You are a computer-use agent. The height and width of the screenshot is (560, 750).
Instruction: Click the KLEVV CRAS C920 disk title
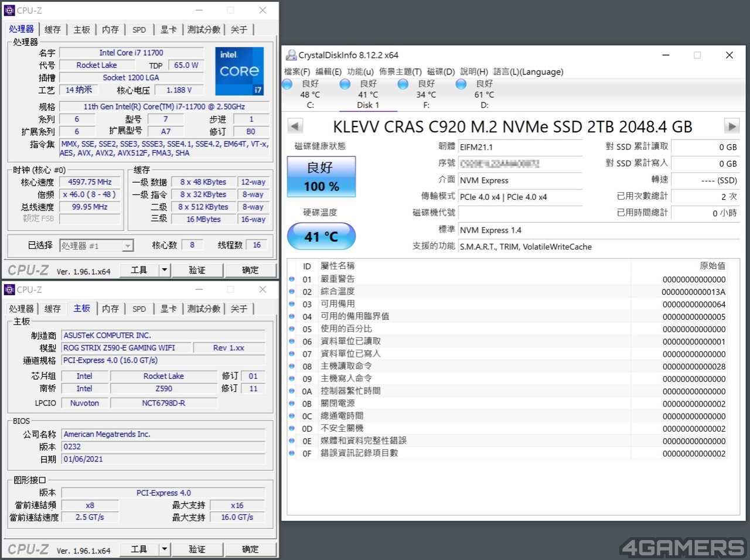513,127
